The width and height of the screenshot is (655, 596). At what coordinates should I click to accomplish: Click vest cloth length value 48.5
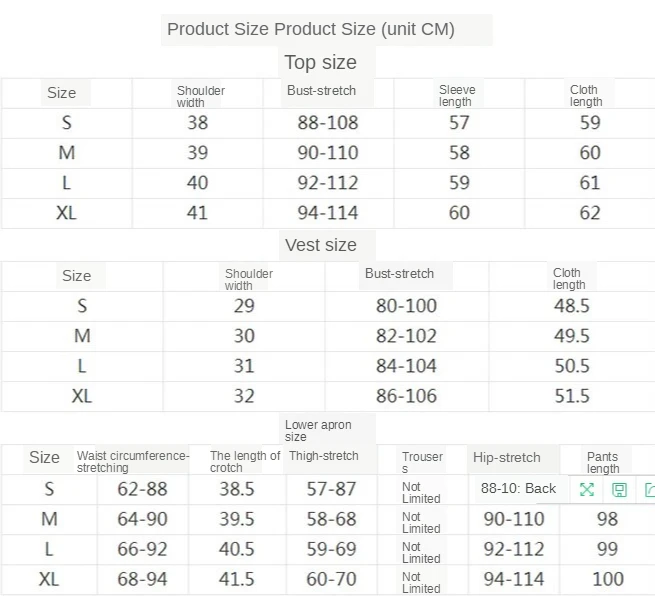click(x=572, y=306)
